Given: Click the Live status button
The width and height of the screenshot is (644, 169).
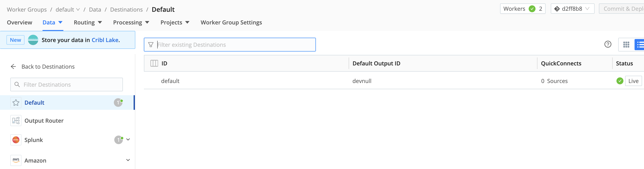Looking at the screenshot, I should (x=633, y=81).
